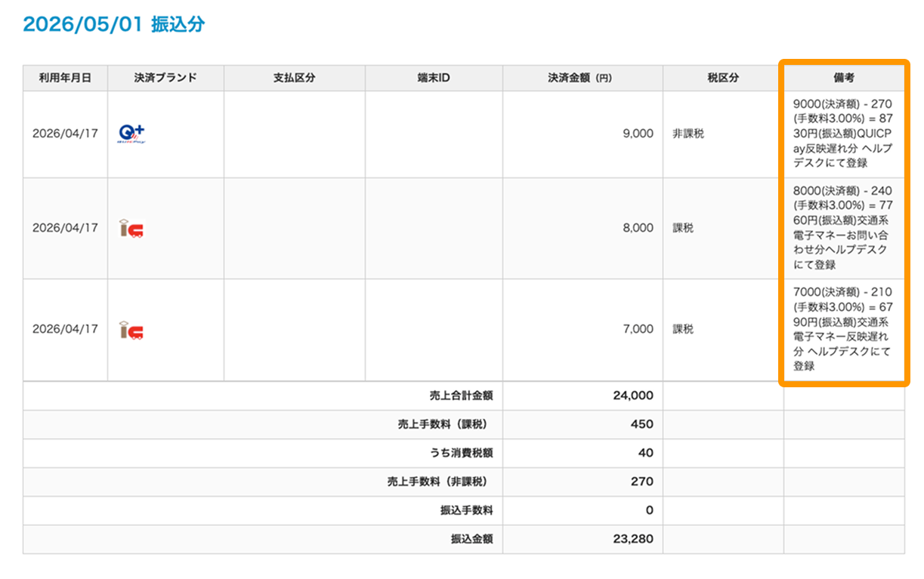The height and width of the screenshot is (579, 924).
Task: Click the うち消費税額 label
Action: (461, 453)
